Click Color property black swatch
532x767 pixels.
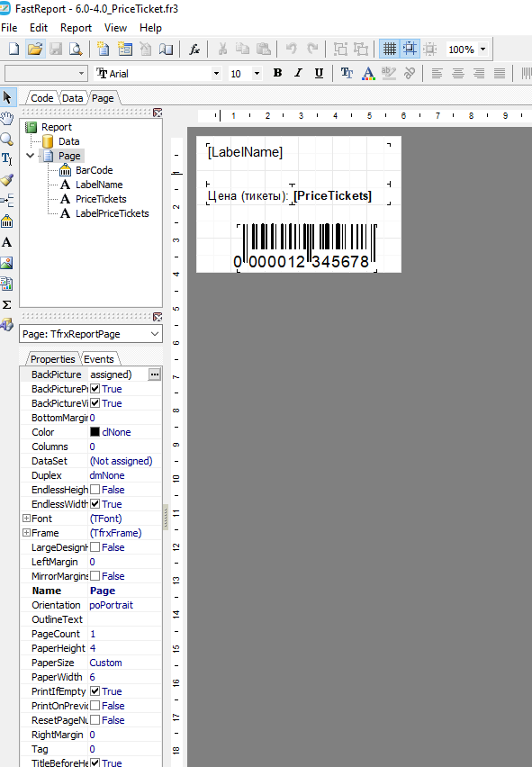pos(95,432)
